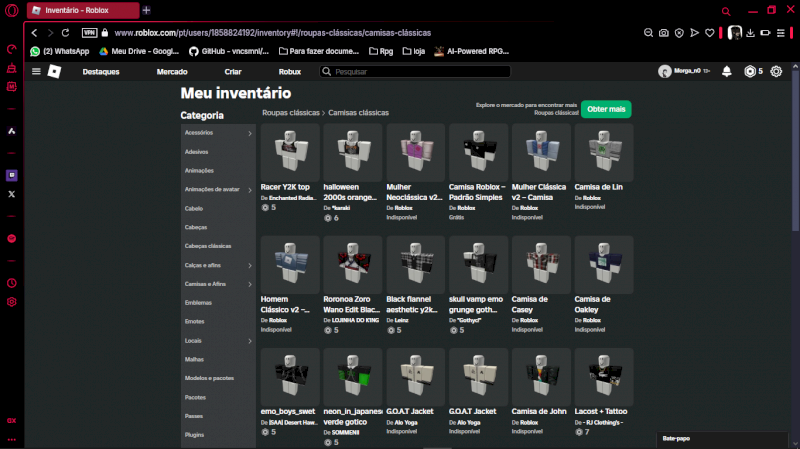Open the Racer Y2K top shirt thumbnail
The image size is (800, 449).
click(x=289, y=152)
